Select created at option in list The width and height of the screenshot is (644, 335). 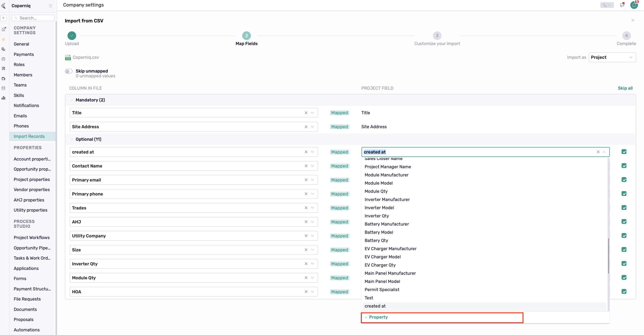pos(484,306)
